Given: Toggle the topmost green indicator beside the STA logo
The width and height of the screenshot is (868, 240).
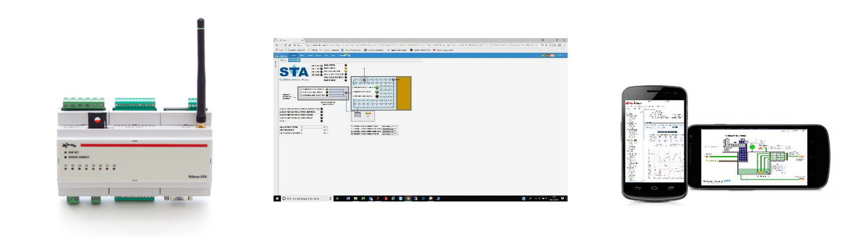Looking at the screenshot, I should [x=322, y=65].
